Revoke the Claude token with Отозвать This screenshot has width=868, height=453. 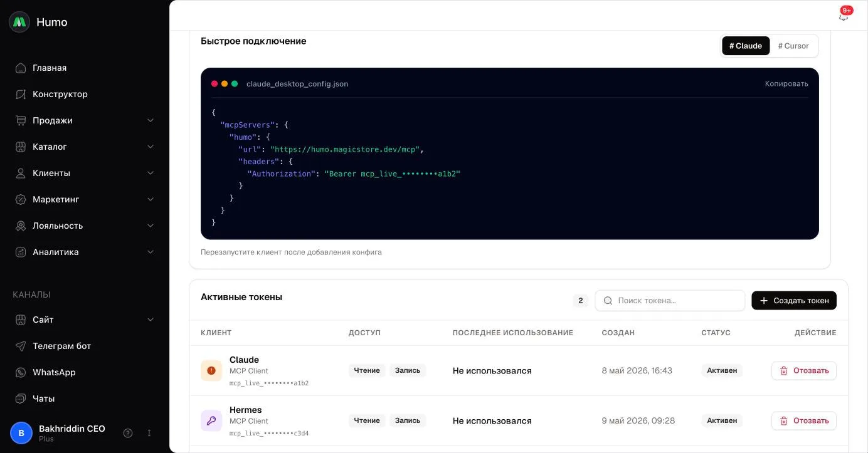click(804, 370)
